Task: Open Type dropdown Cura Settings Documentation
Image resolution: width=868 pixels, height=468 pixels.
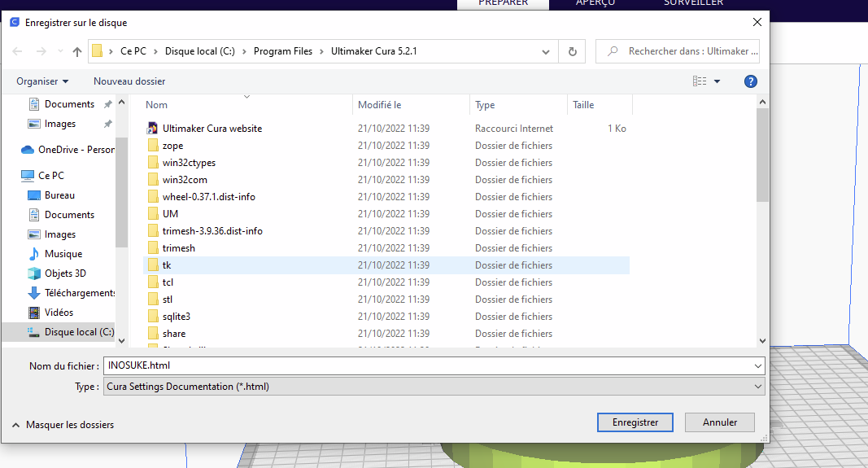Action: (x=434, y=387)
